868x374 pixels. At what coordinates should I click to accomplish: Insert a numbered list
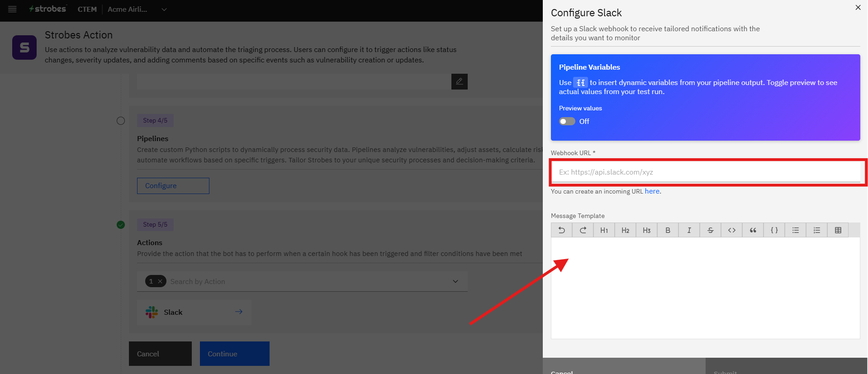tap(817, 230)
